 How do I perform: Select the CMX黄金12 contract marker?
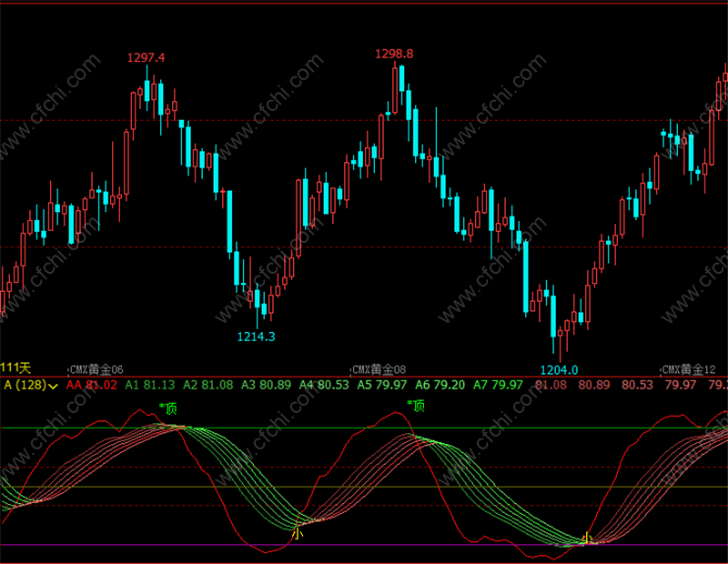point(689,369)
